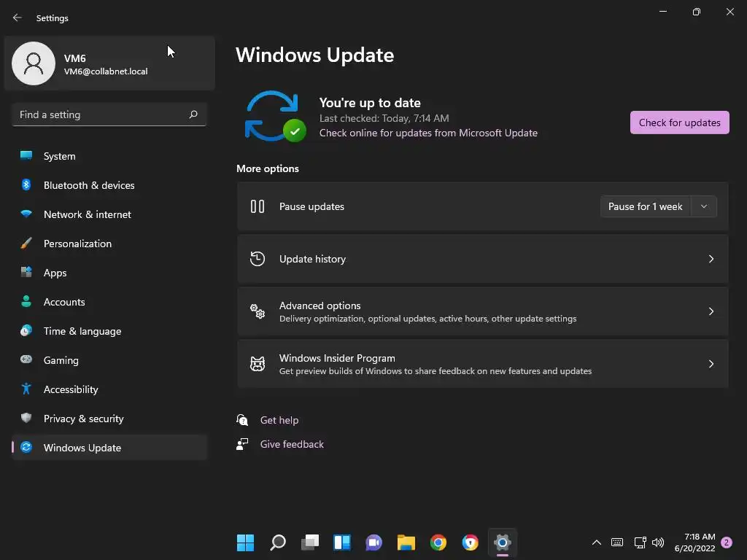Screen dimensions: 747x560
Task: Click the Bluetooth icon in sidebar
Action: 26,184
